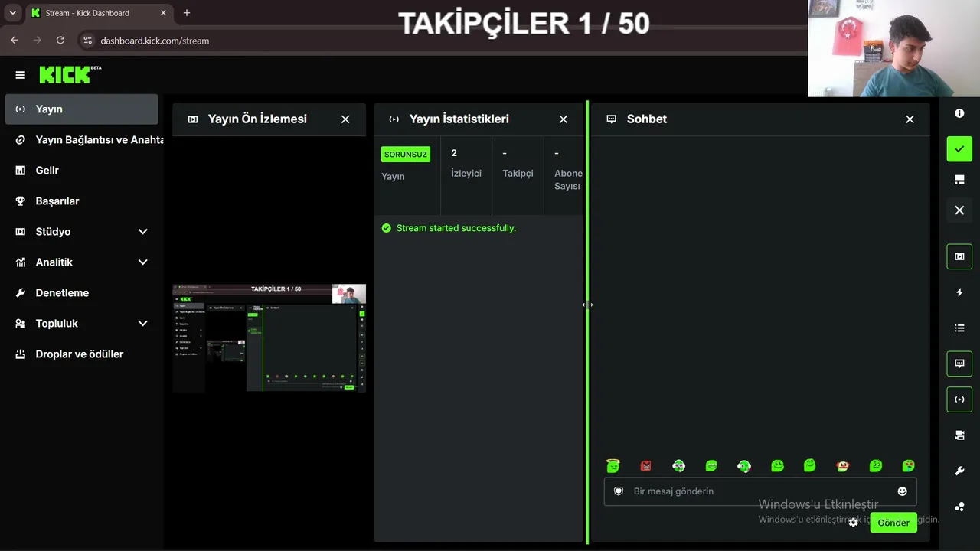Insert the clown emote

pos(843,465)
